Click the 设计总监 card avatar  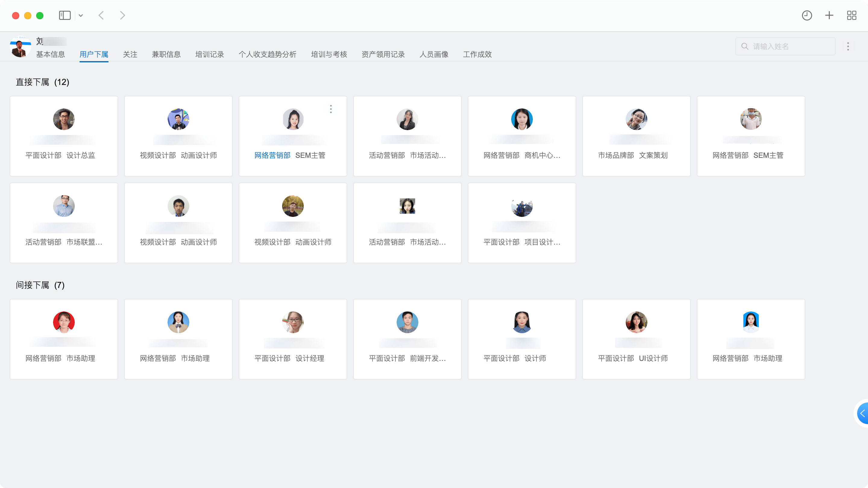pos(64,119)
